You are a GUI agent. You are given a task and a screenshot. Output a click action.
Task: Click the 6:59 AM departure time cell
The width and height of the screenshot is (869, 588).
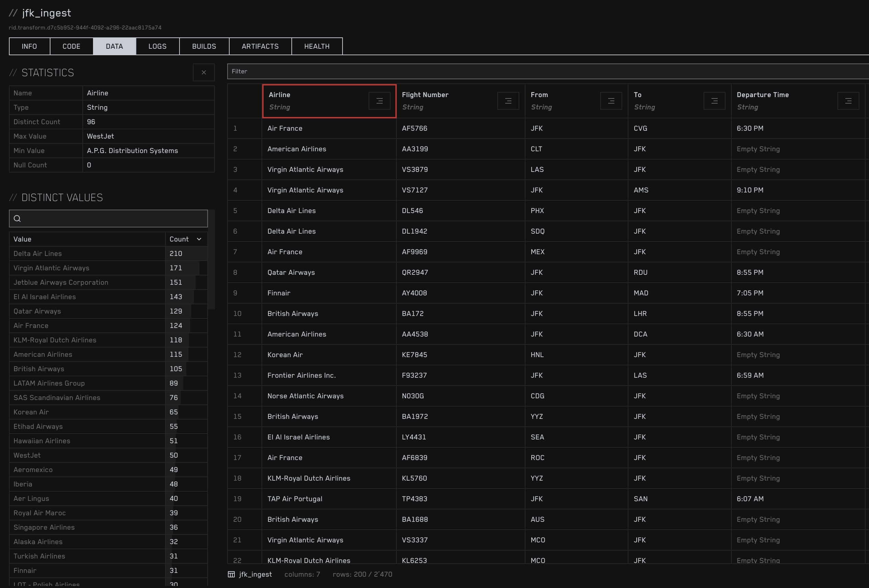[798, 375]
